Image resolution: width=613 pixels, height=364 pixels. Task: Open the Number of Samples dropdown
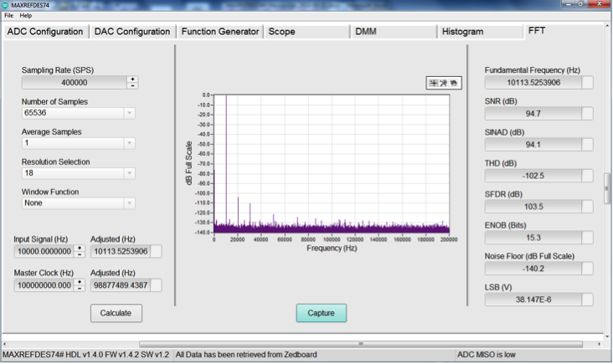click(x=129, y=113)
